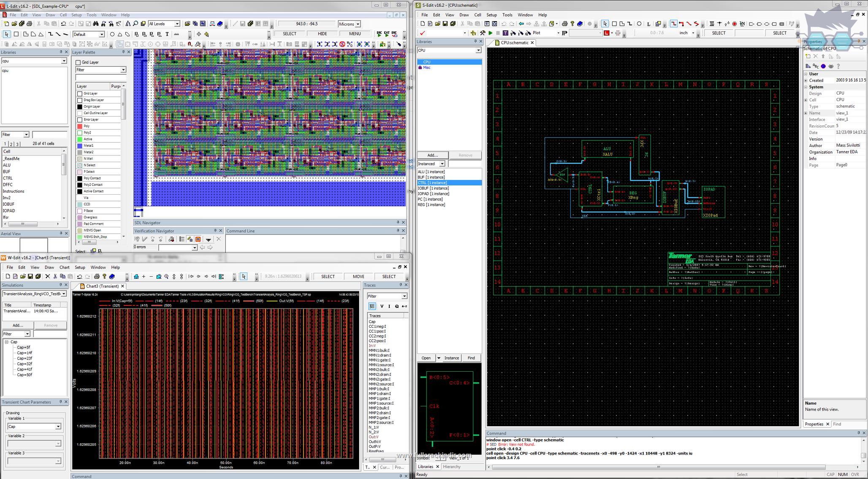
Task: Click the Find button in S-Edit Libraries
Action: [471, 358]
